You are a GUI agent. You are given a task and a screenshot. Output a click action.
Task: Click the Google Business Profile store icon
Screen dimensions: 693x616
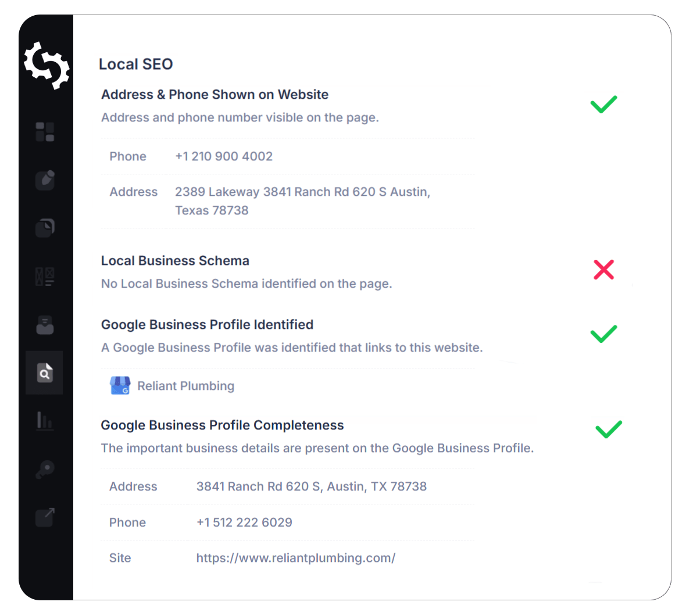[120, 386]
